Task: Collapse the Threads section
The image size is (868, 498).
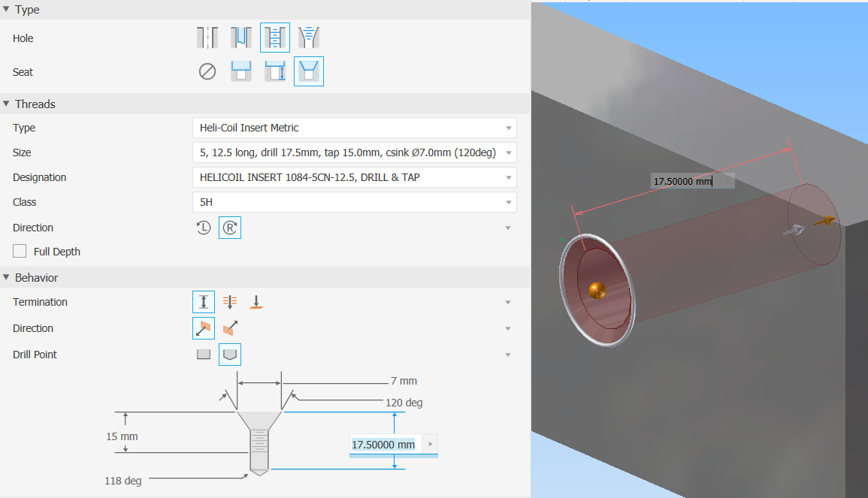Action: pos(6,104)
